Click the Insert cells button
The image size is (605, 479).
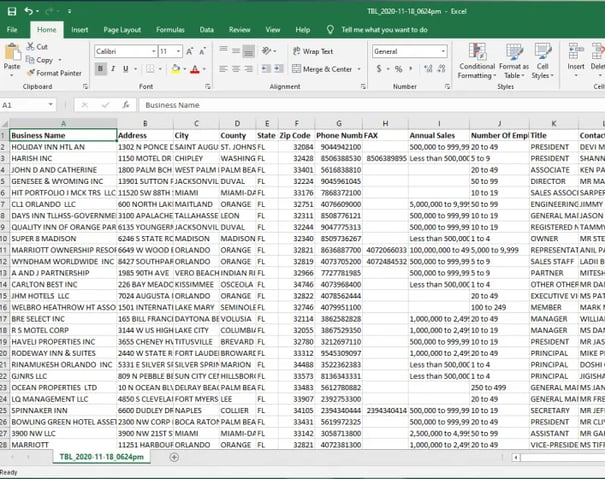576,60
